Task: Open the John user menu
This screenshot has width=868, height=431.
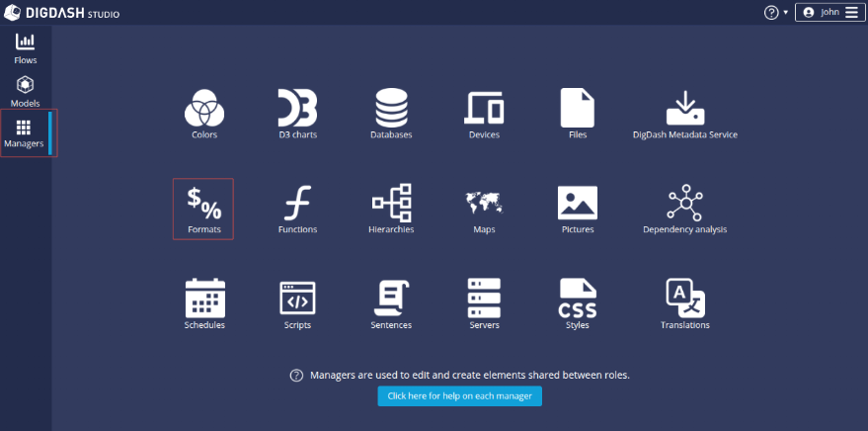Action: [x=828, y=13]
